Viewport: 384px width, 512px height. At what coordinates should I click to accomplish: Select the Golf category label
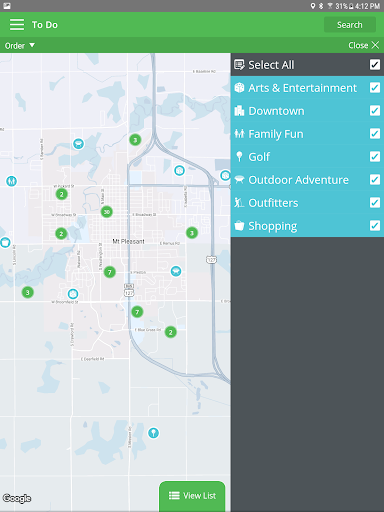pos(259,157)
